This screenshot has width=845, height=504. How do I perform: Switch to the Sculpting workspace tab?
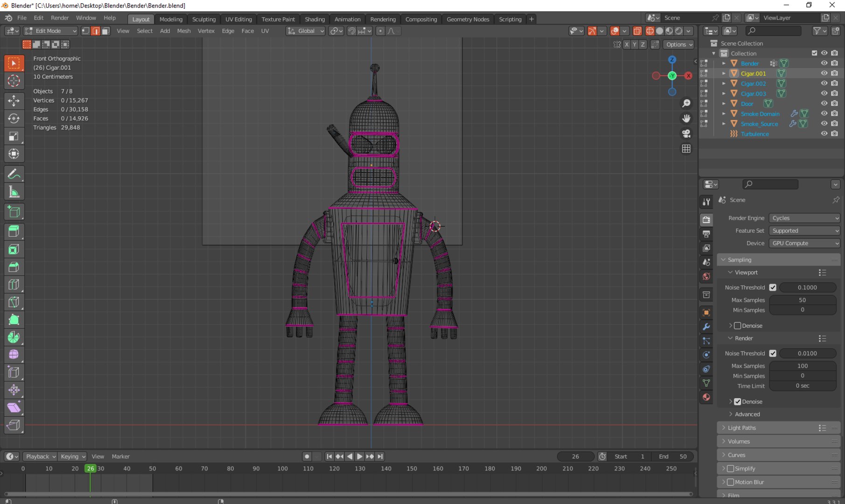[x=204, y=19]
